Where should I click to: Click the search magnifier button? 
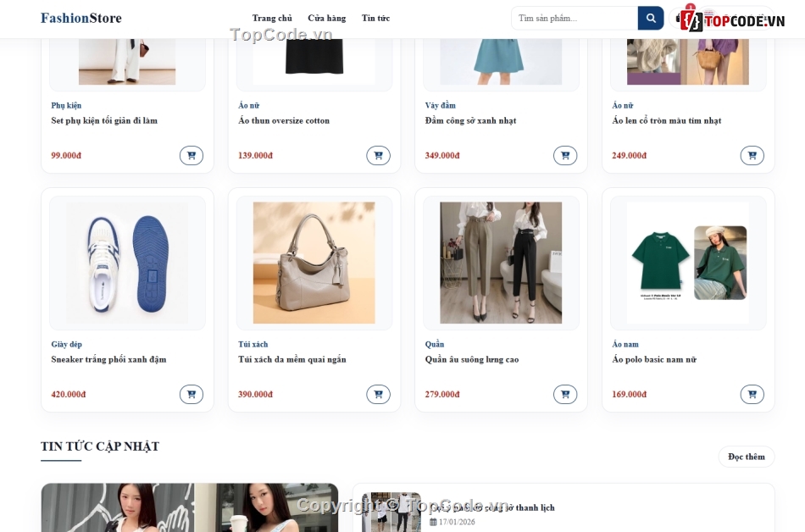(651, 18)
